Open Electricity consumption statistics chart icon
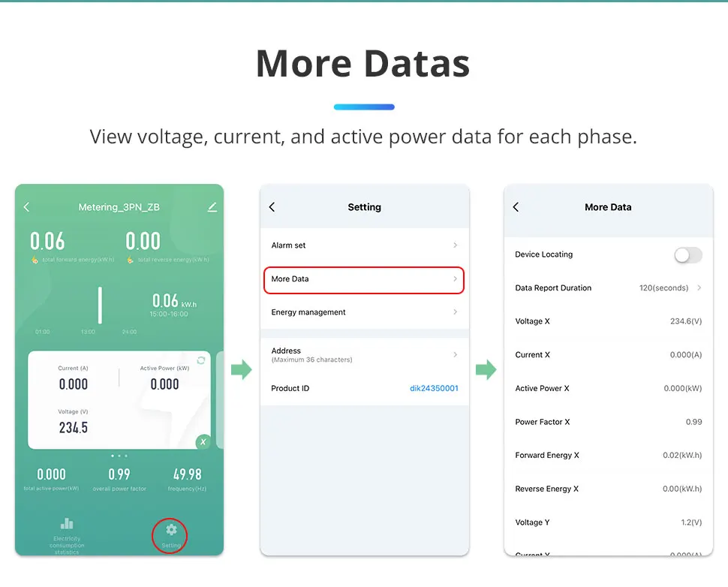 [x=67, y=524]
